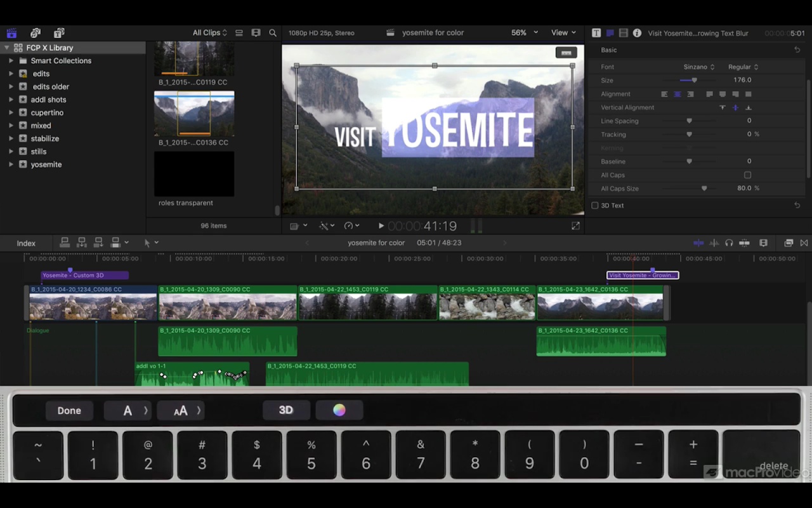Select the yosemite event in library

tap(46, 164)
